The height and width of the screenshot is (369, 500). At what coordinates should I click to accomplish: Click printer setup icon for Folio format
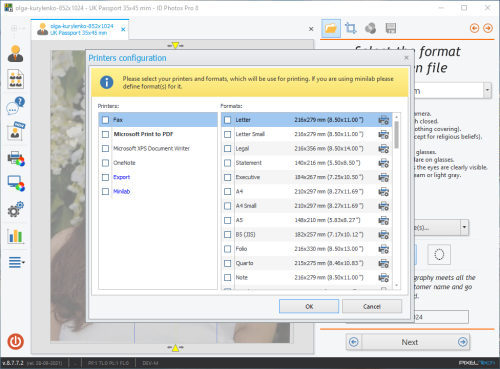click(x=384, y=249)
